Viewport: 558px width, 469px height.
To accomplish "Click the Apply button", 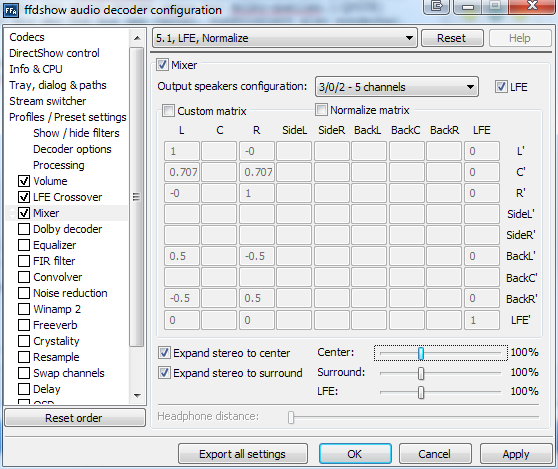I will [x=516, y=454].
